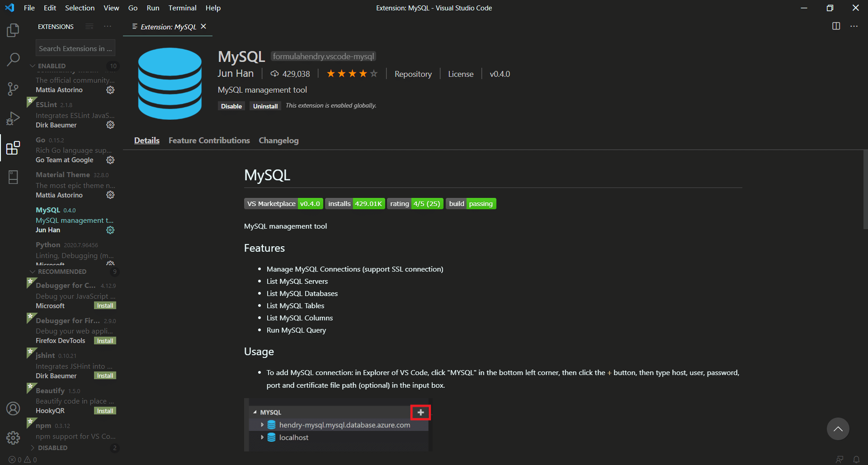The height and width of the screenshot is (465, 868).
Task: Open editor More Actions menu
Action: (854, 26)
